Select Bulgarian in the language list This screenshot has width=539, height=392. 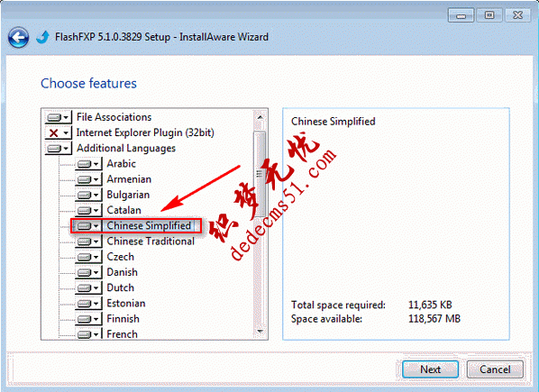pos(128,195)
